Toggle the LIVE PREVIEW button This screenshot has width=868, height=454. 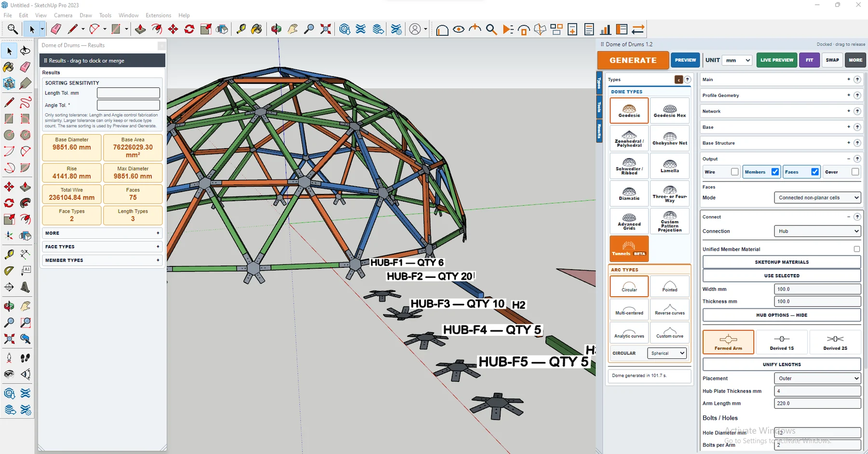776,60
